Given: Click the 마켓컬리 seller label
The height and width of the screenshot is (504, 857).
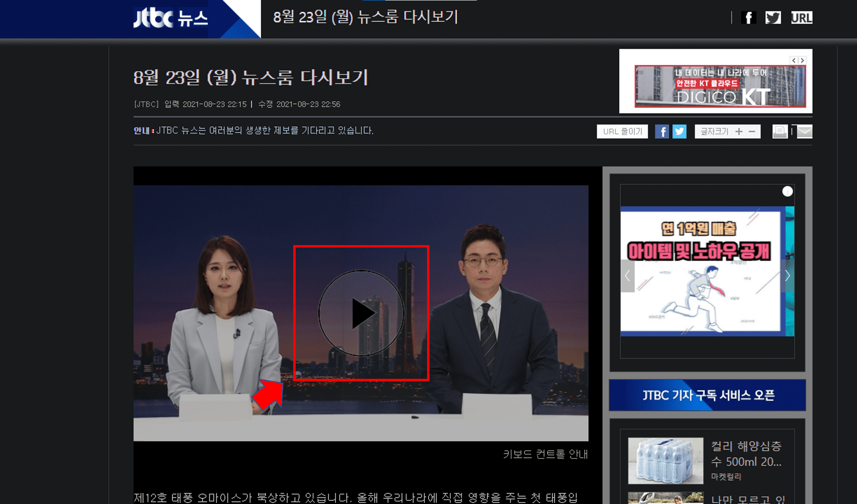Looking at the screenshot, I should click(x=726, y=477).
